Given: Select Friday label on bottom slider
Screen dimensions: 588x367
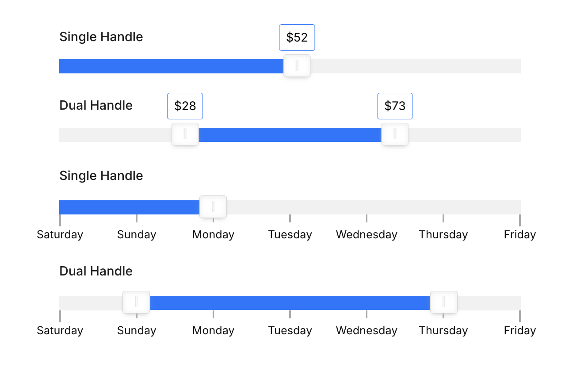Looking at the screenshot, I should coord(520,330).
